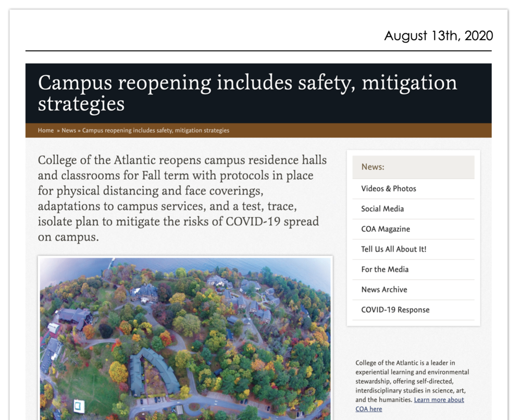Click the Learn more about COA link
Screen dimensions: 521x420
click(439, 400)
